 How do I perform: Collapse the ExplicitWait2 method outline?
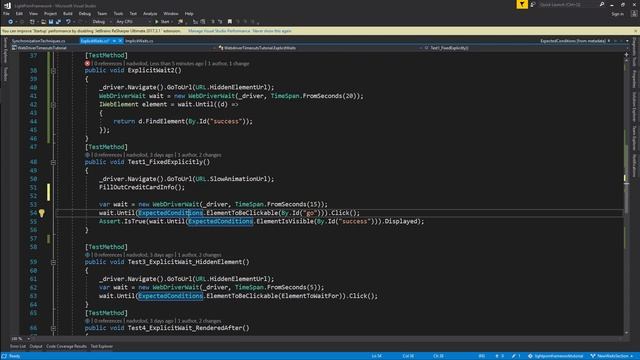click(x=53, y=71)
